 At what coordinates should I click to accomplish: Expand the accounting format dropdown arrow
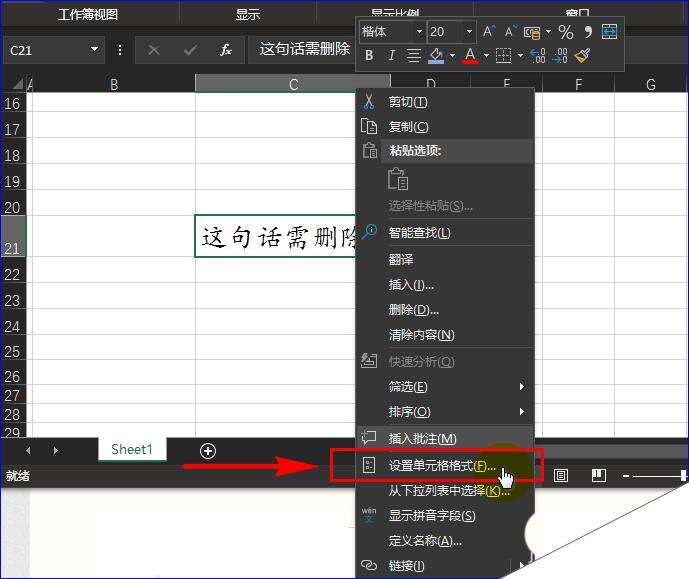pyautogui.click(x=548, y=32)
